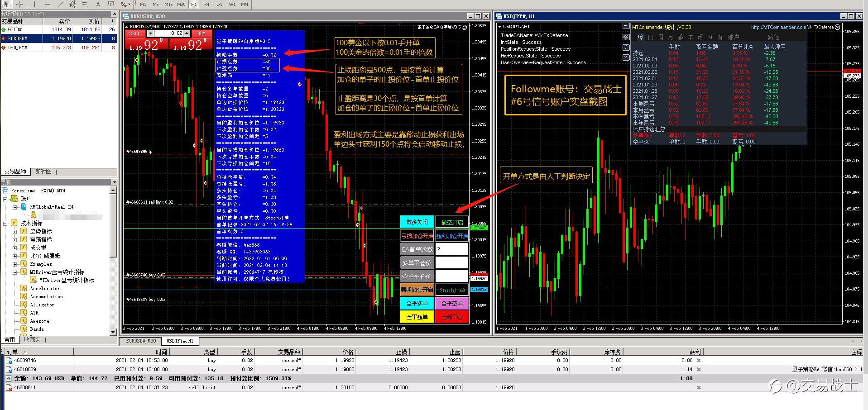Toggle 盈利加仓开启 button
The image size is (868, 410).
pos(452,236)
